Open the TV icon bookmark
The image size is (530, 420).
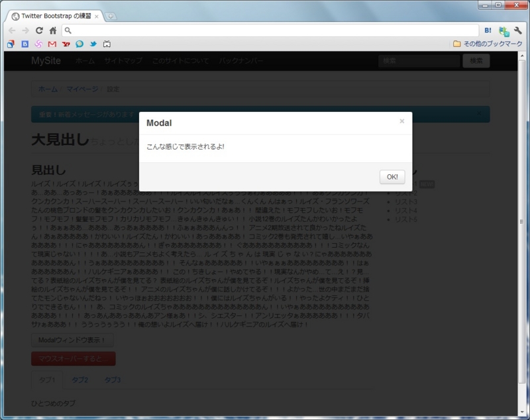[107, 44]
